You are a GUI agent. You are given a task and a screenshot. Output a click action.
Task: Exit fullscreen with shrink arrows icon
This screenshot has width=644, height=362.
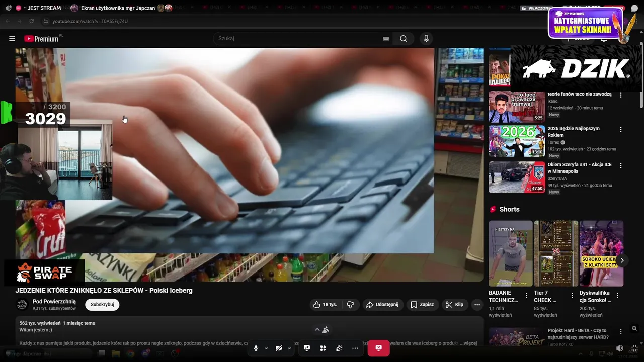tap(634, 348)
